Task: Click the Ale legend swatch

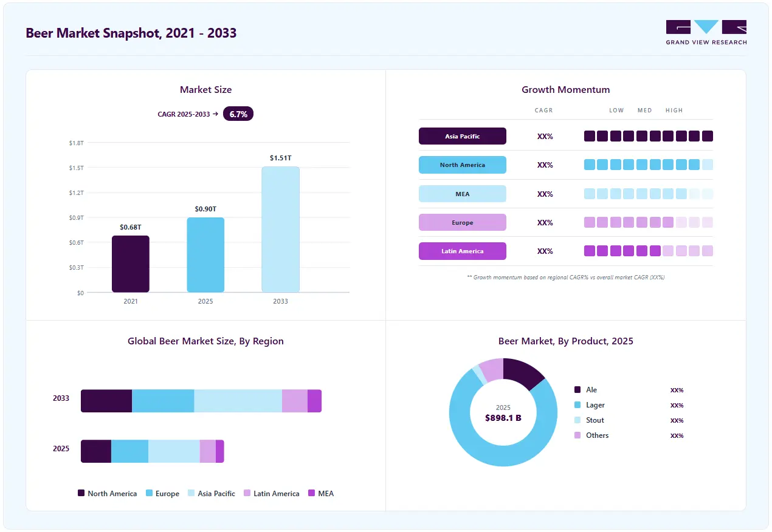Action: [577, 390]
